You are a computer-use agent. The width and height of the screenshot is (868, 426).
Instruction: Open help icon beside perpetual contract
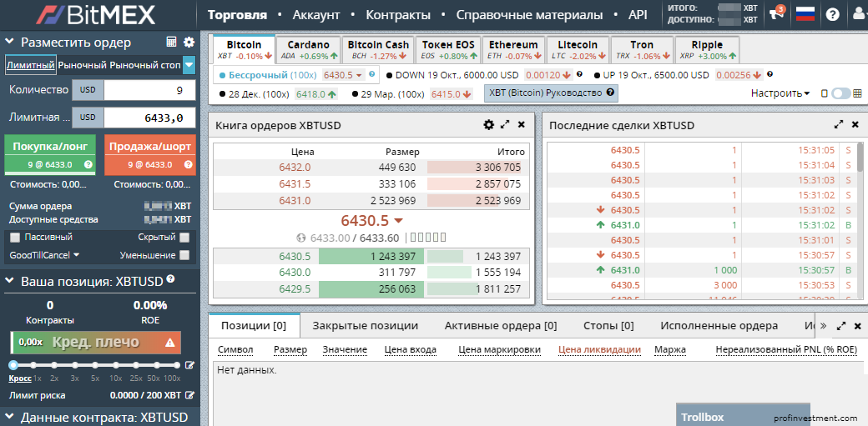pos(371,74)
